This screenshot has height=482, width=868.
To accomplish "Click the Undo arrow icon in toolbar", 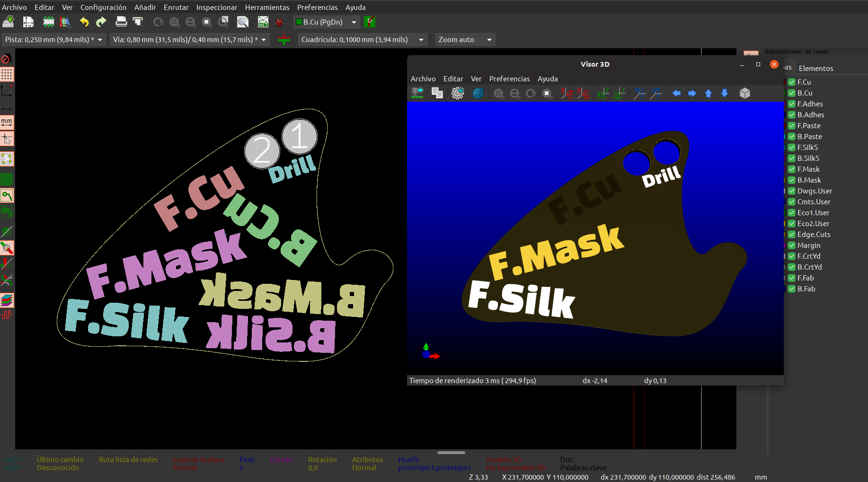I will coord(84,22).
